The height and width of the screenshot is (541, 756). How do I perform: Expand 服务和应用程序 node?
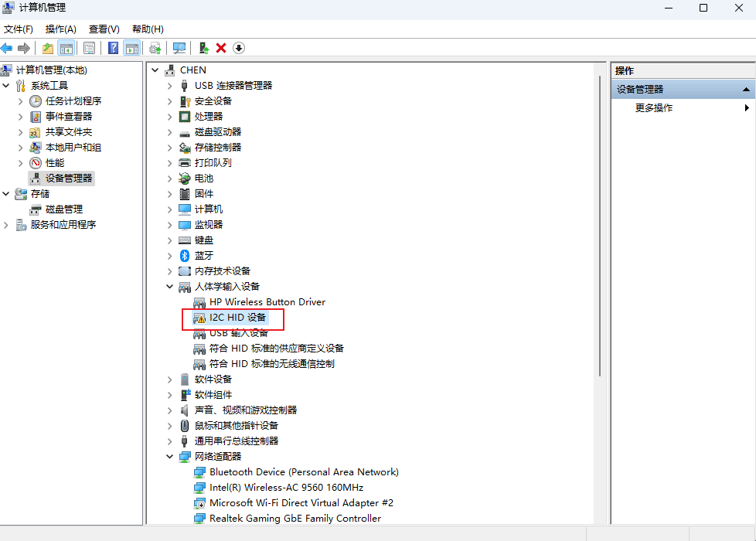5,225
